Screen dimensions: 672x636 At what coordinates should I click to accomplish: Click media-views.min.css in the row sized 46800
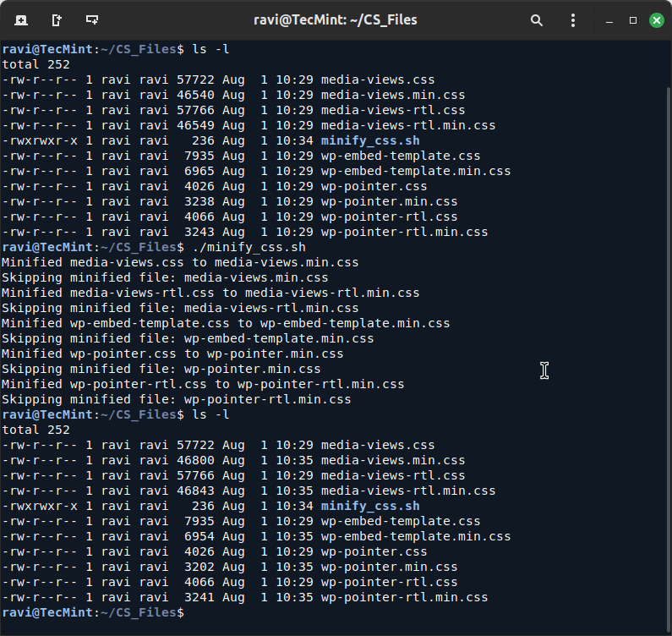click(393, 460)
